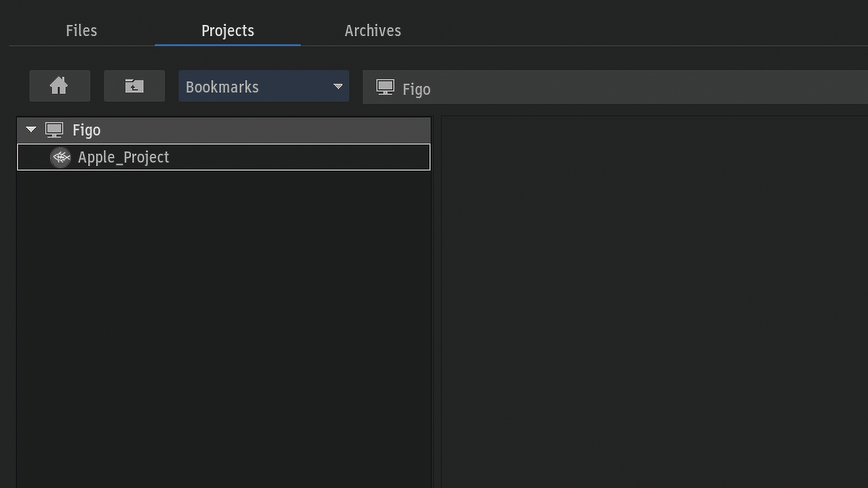Screen dimensions: 868x488
Task: Switch to the Files tab
Action: (x=81, y=30)
